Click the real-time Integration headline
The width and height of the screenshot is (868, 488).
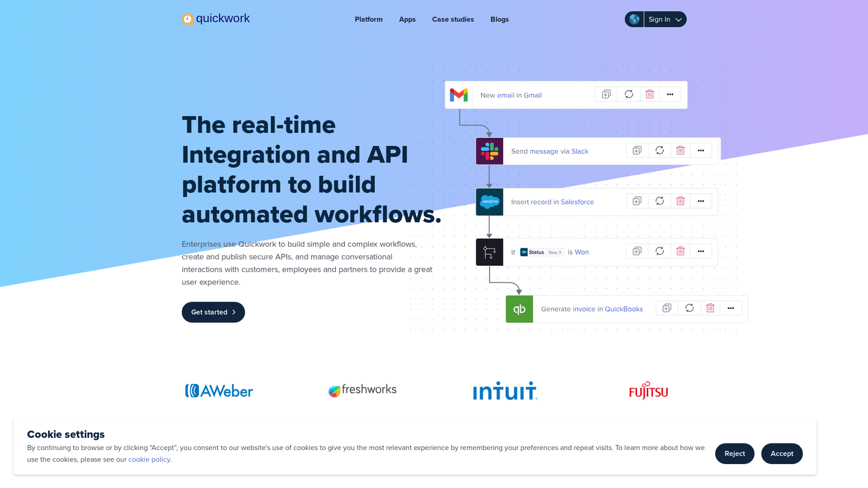(312, 170)
